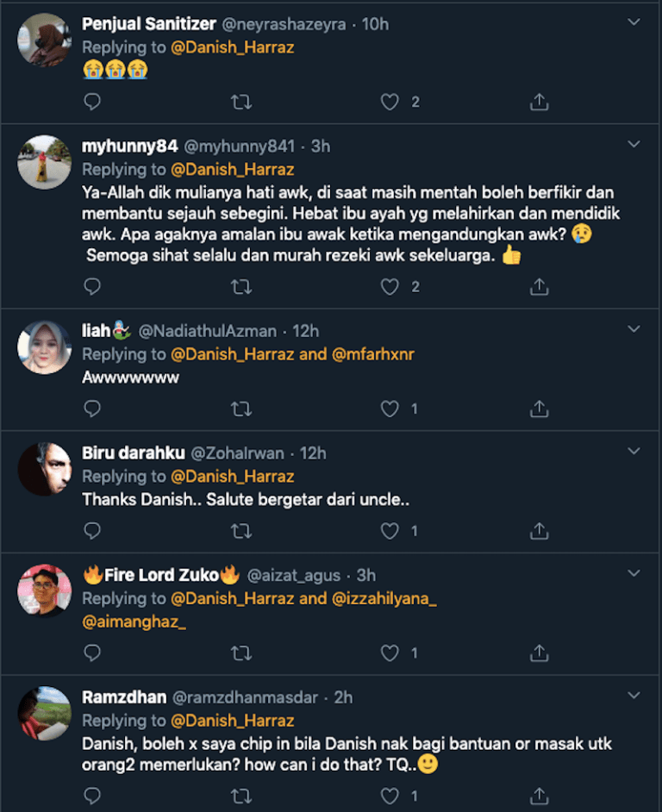662x812 pixels.
Task: Retweet Fire Lord Zuko's reply
Action: click(x=242, y=653)
